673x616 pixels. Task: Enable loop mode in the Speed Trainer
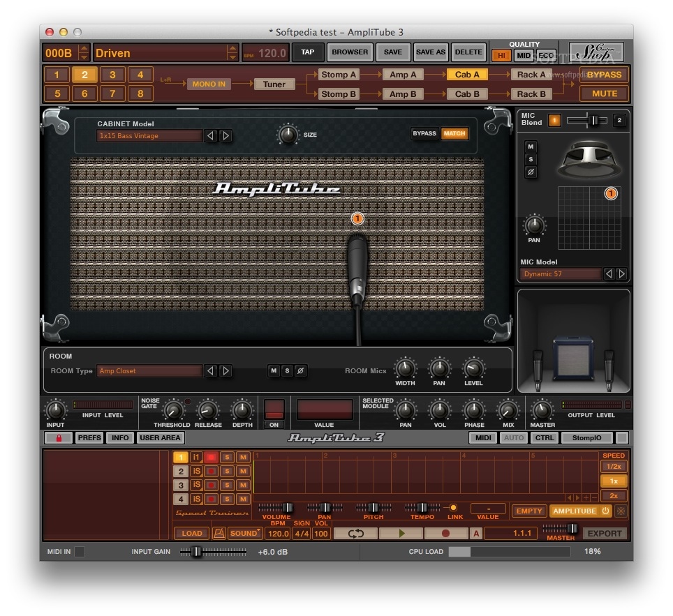coord(355,533)
